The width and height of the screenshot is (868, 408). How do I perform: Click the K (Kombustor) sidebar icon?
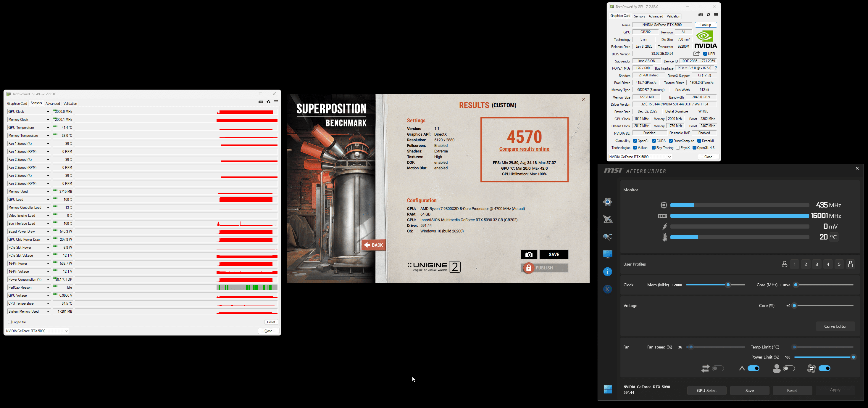coord(608,289)
